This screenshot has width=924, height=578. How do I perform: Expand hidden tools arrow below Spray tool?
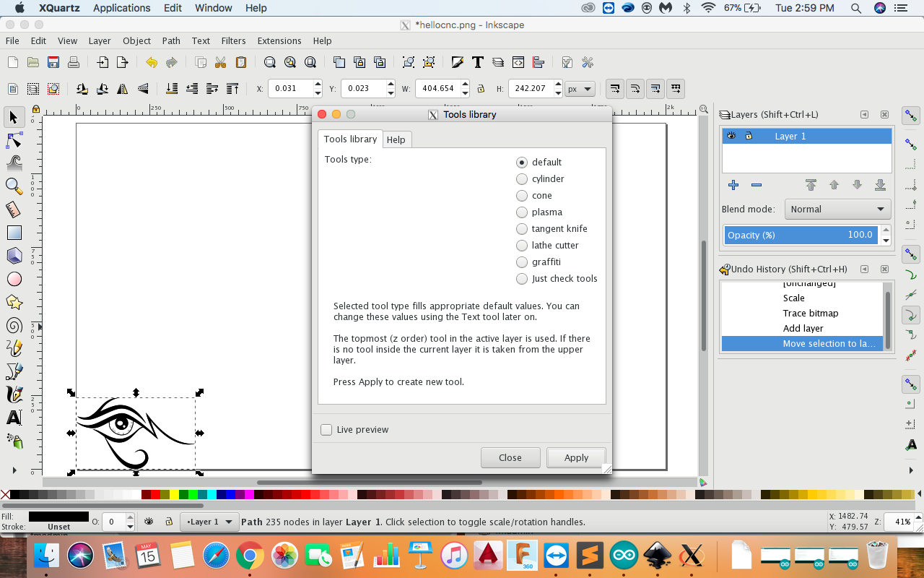[x=14, y=470]
